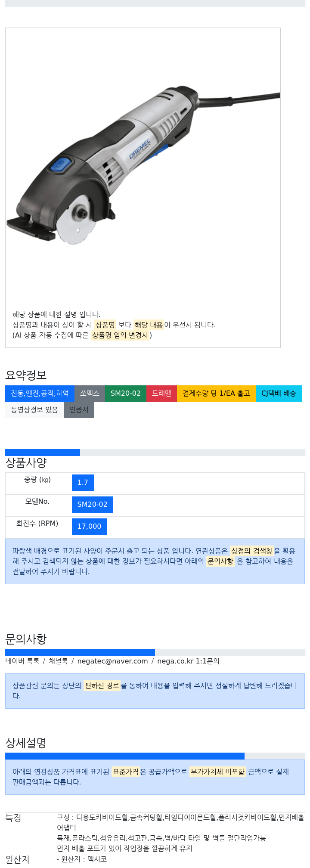Image resolution: width=310 pixels, height=868 pixels.
Task: Click the gray 인증서 badge
Action: [x=79, y=410]
